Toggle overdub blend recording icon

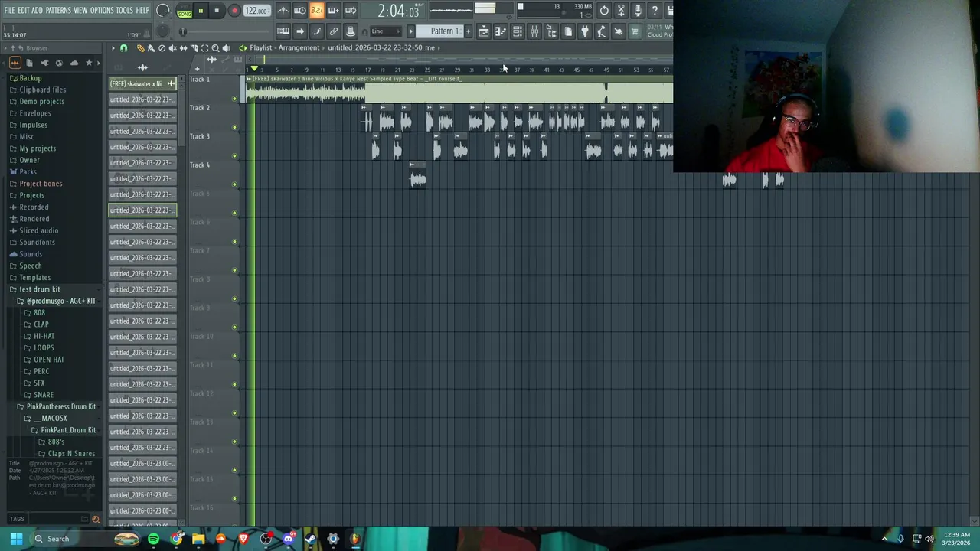coord(333,11)
